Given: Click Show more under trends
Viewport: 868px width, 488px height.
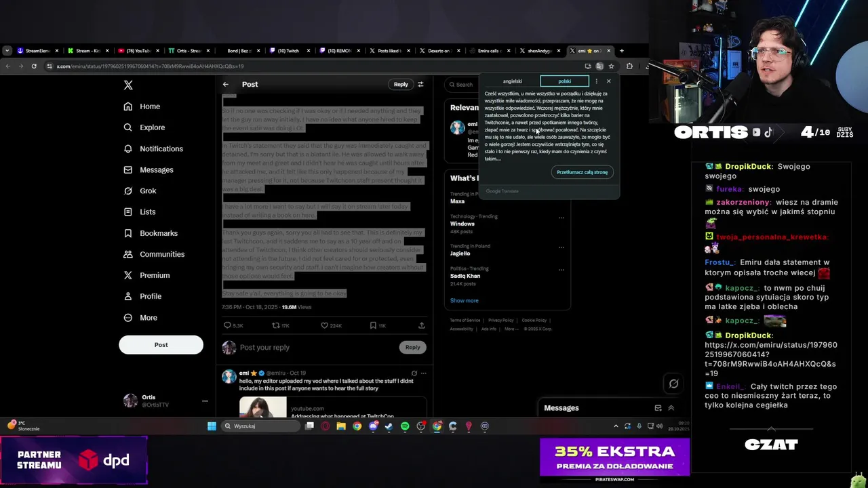Looking at the screenshot, I should coord(464,300).
